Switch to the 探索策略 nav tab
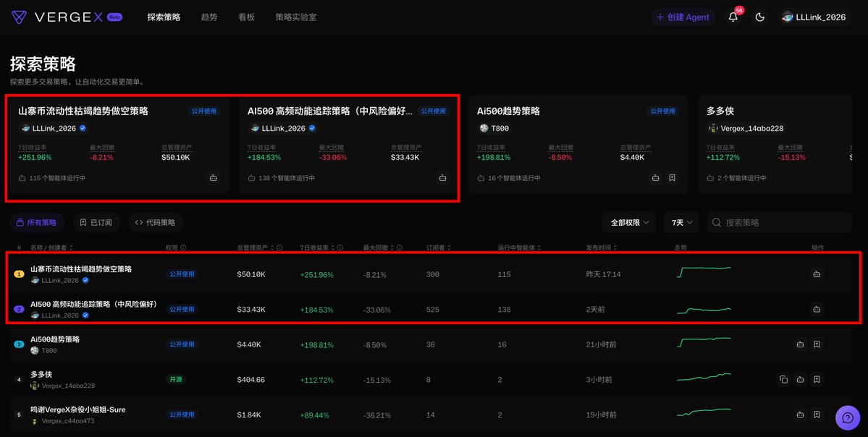868x437 pixels. [164, 17]
